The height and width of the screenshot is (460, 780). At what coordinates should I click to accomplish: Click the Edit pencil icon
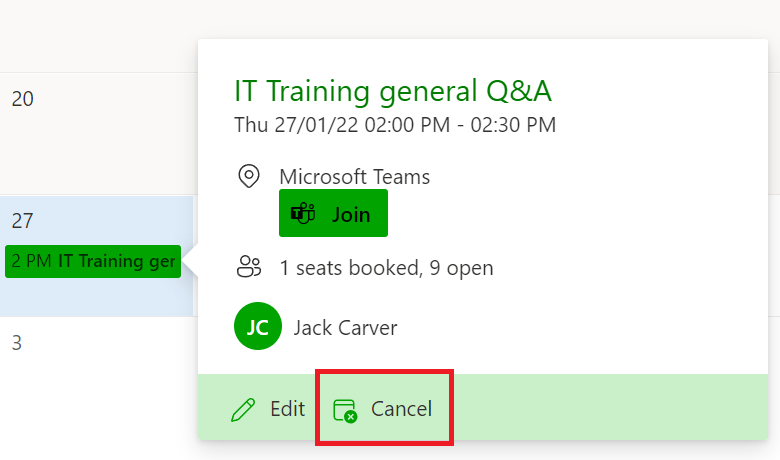pyautogui.click(x=243, y=409)
